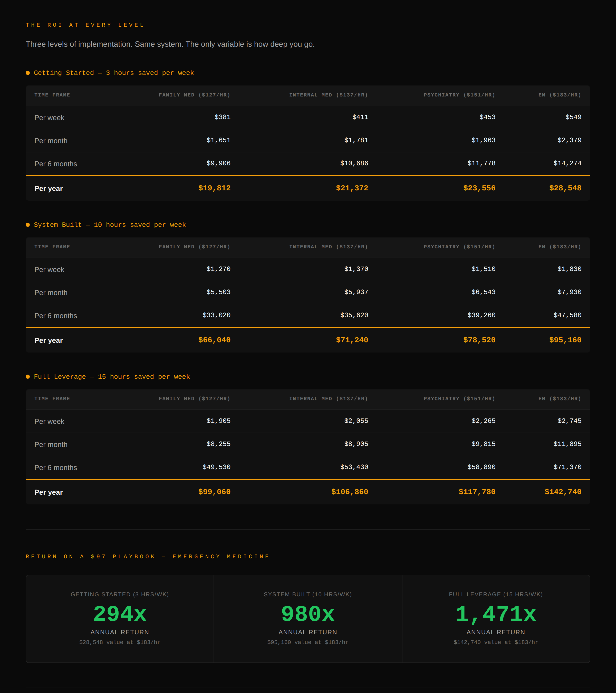Screen dimensions: 616x693
Task: Click The ROI At Every Level title
Action: point(85,25)
